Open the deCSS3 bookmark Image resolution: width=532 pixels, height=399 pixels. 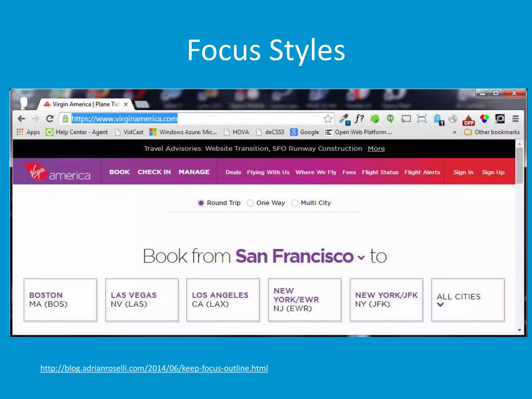pyautogui.click(x=270, y=132)
